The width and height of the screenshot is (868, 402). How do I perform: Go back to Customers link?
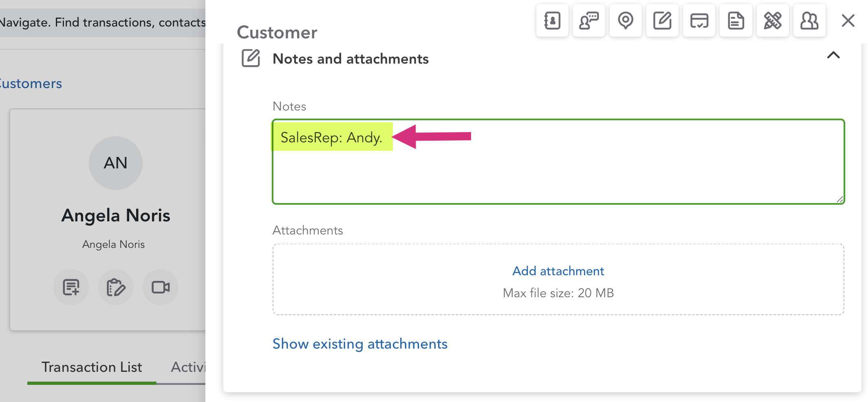(x=31, y=84)
